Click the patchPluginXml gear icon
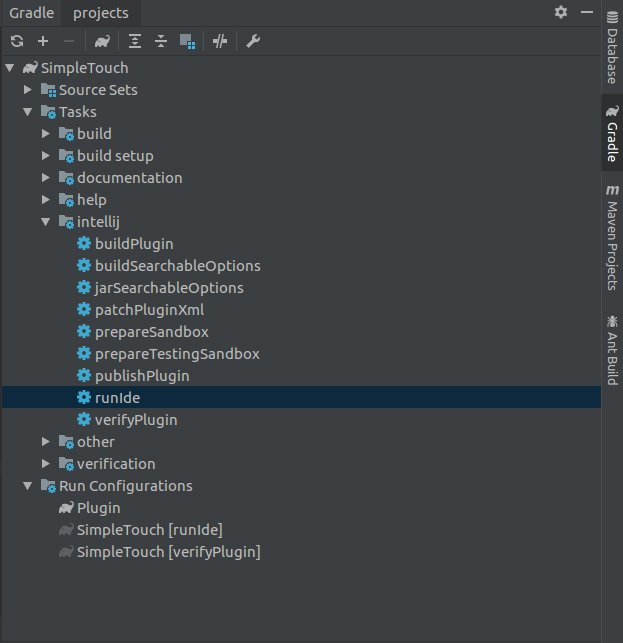This screenshot has width=623, height=643. 84,309
